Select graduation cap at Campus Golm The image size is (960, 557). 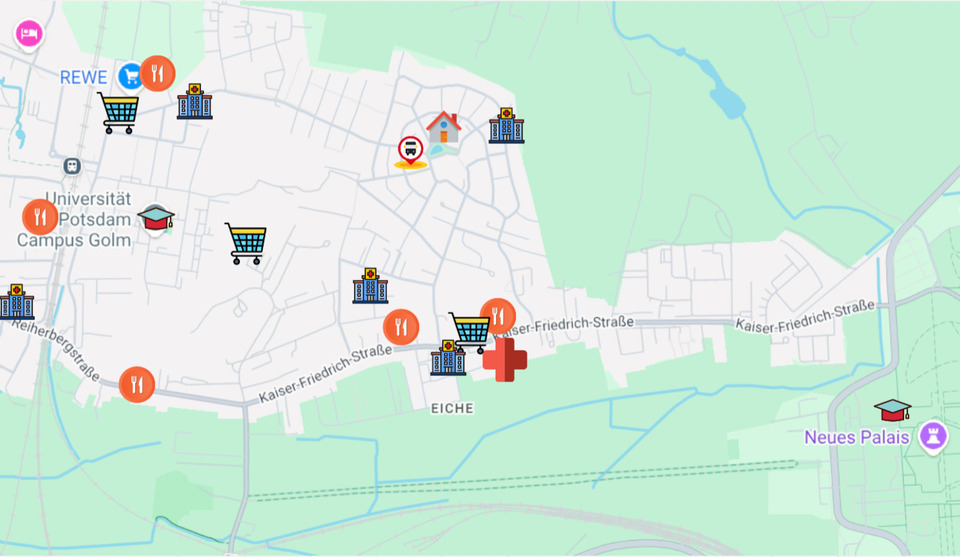pyautogui.click(x=156, y=219)
